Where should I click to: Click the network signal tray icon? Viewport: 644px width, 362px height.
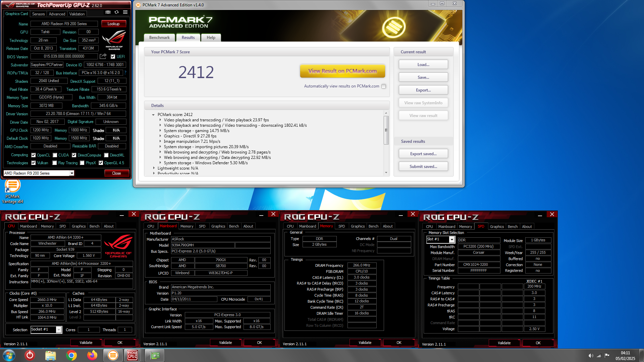[x=599, y=356]
